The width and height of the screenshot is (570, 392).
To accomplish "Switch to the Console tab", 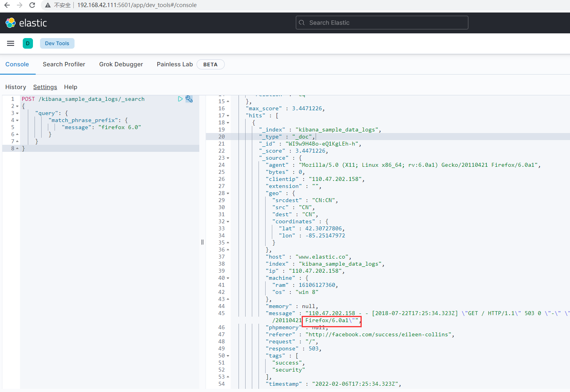I will point(17,64).
